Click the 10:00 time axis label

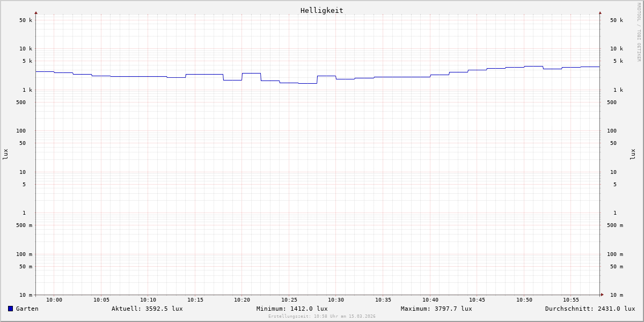click(x=54, y=300)
